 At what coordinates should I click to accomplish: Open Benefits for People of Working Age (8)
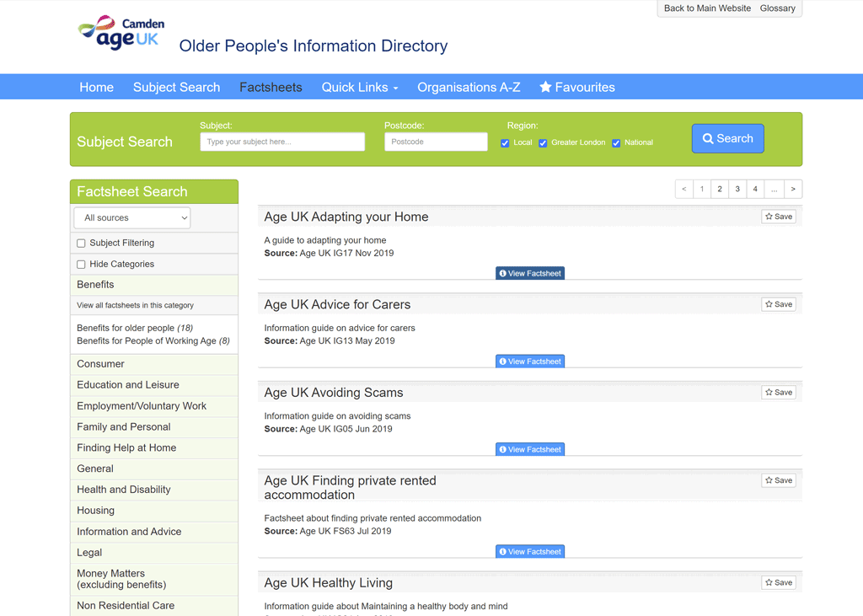coord(153,340)
